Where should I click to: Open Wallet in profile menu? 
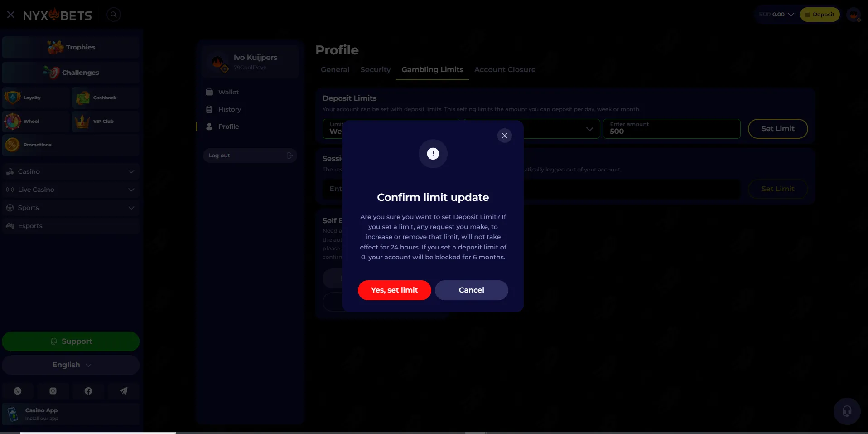228,92
